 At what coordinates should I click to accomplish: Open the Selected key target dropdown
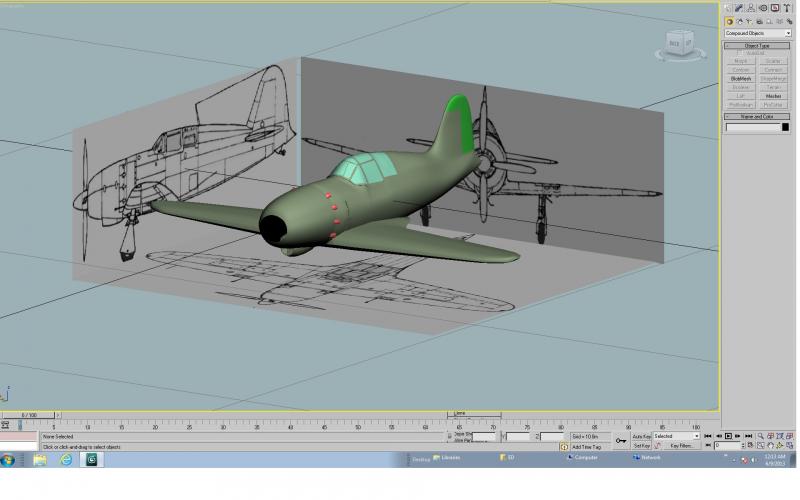click(x=677, y=436)
